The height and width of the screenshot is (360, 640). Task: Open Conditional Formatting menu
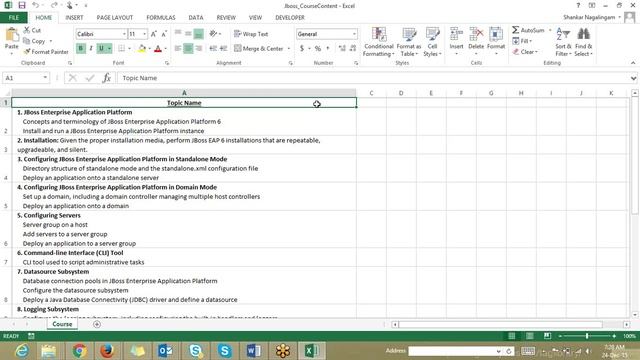[x=379, y=42]
